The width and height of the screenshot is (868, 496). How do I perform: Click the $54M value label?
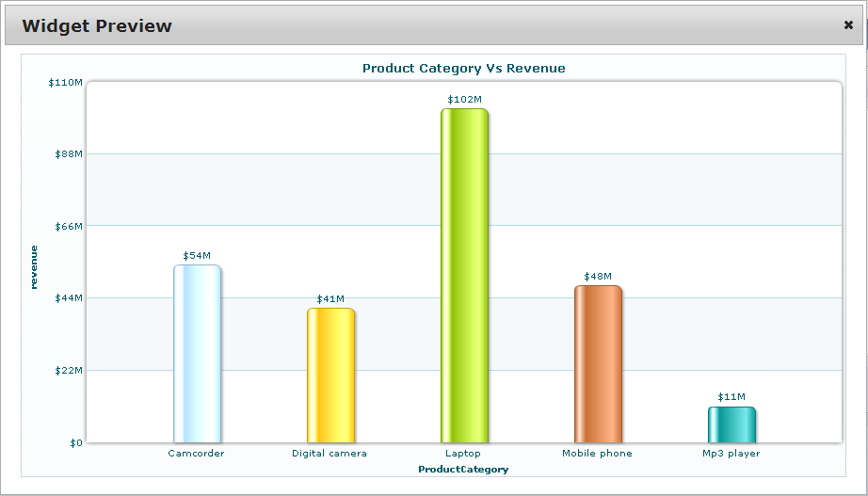click(197, 256)
